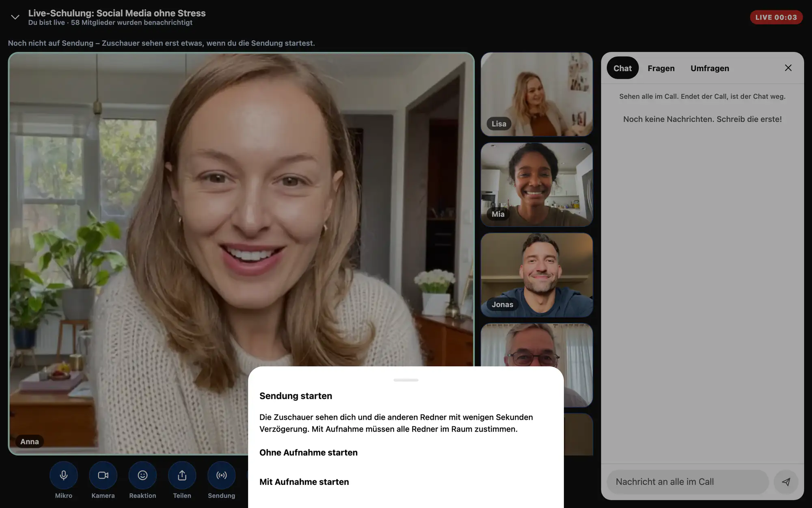Open the Fragen tab
The image size is (812, 508).
[x=661, y=68]
